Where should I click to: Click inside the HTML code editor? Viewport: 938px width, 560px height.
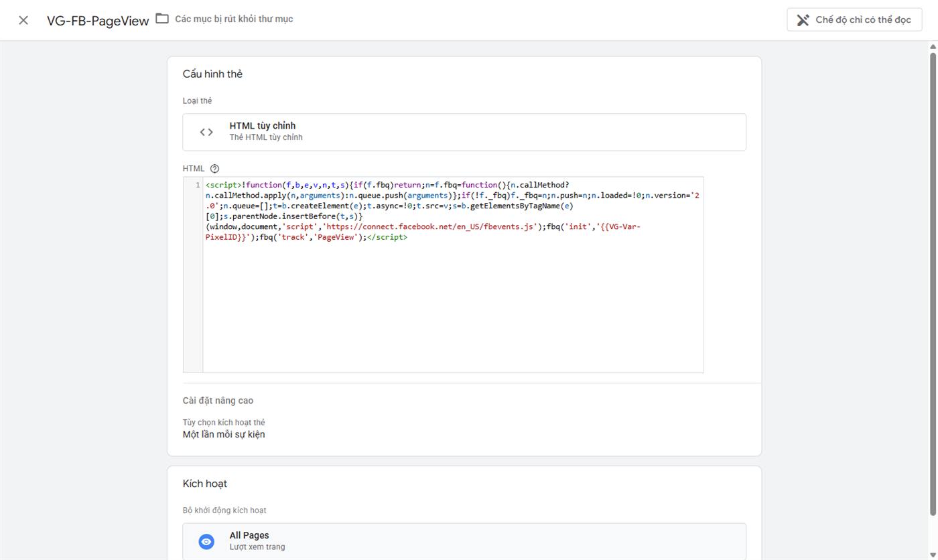click(x=453, y=275)
